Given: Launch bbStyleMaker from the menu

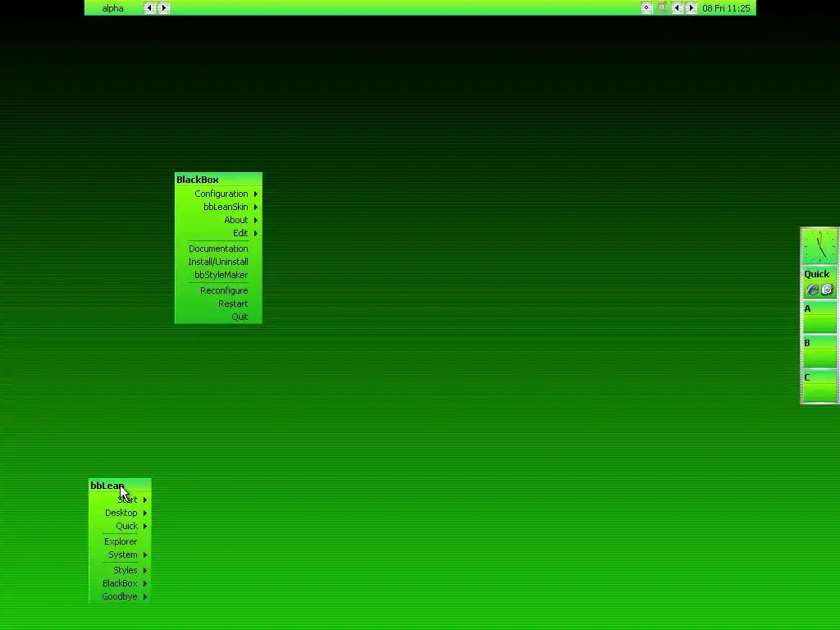Looking at the screenshot, I should point(218,275).
